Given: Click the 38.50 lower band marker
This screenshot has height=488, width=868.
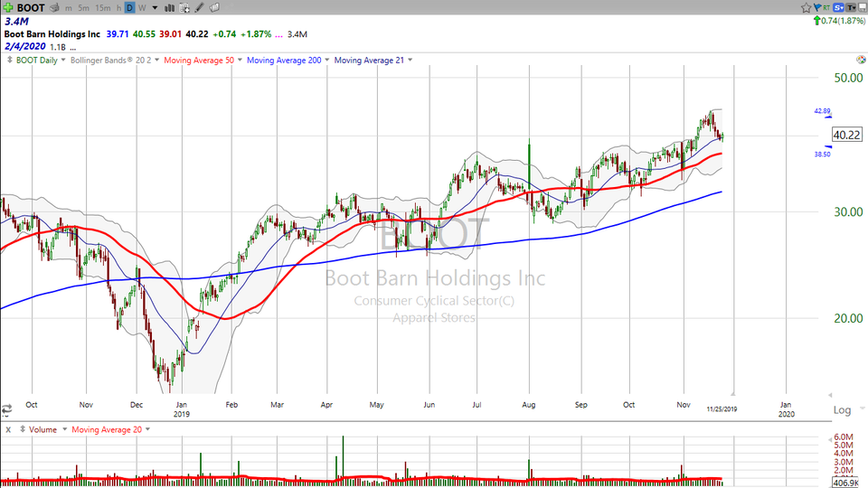Looking at the screenshot, I should tap(822, 155).
